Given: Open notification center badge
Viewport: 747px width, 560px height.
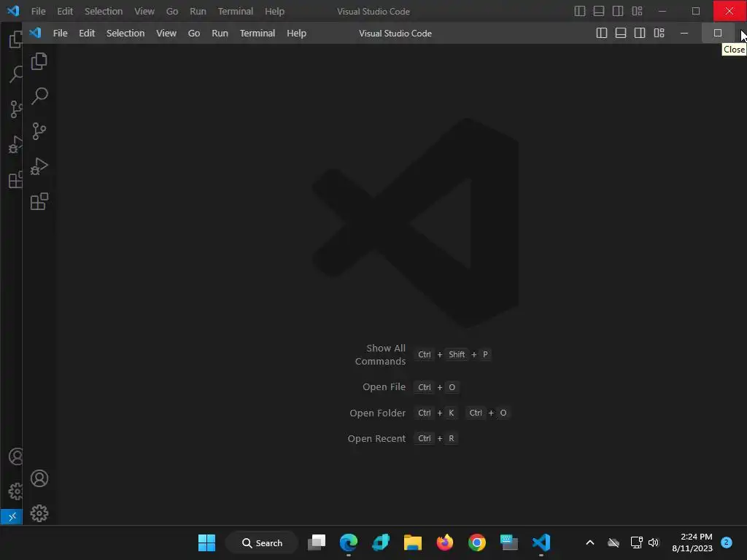Looking at the screenshot, I should point(727,542).
